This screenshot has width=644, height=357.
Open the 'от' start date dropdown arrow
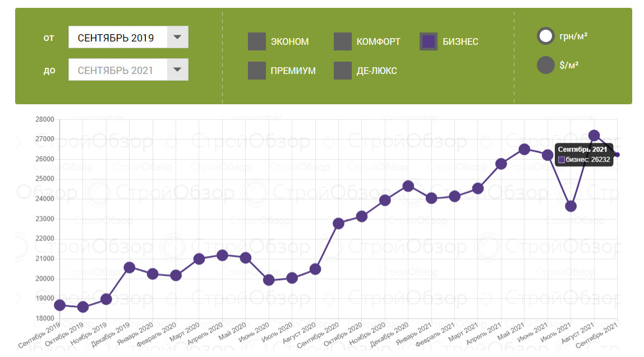pos(177,38)
